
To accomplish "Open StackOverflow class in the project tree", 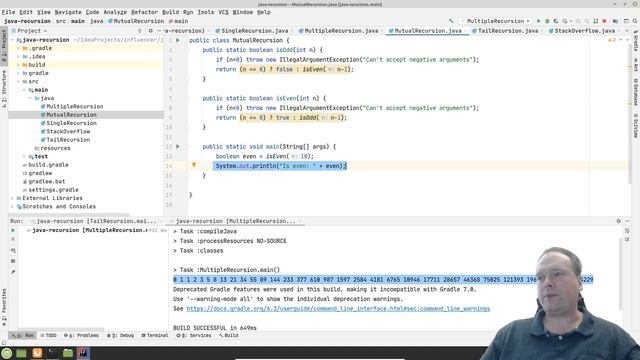I will coord(65,131).
